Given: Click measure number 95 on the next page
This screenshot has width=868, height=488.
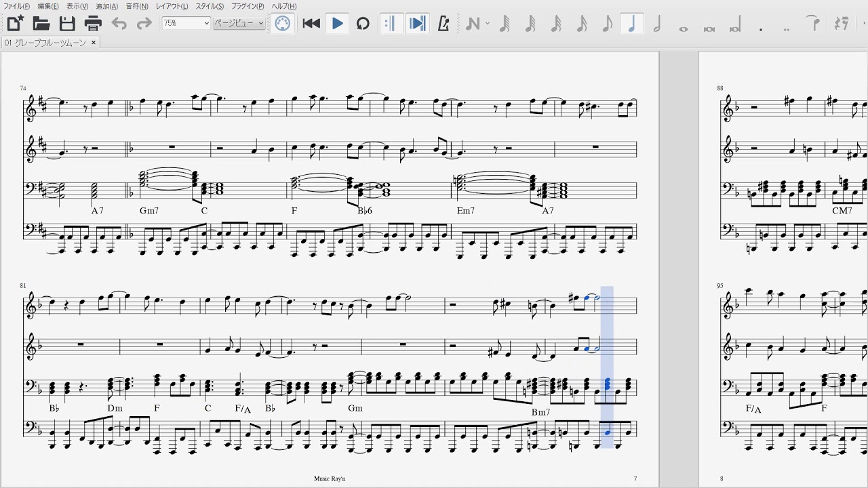Looking at the screenshot, I should tap(720, 286).
